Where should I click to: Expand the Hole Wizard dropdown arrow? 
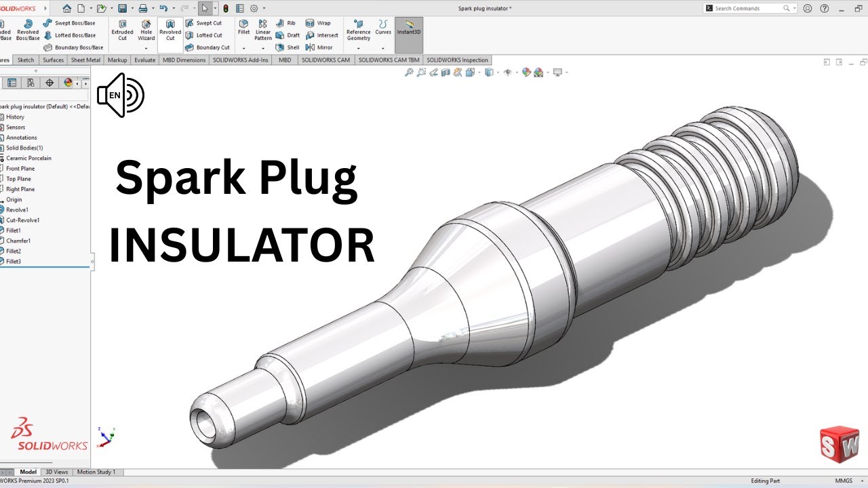(146, 49)
